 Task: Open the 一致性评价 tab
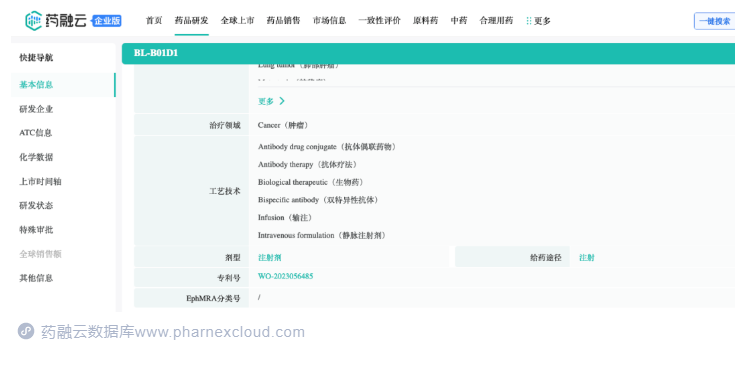[x=379, y=21]
